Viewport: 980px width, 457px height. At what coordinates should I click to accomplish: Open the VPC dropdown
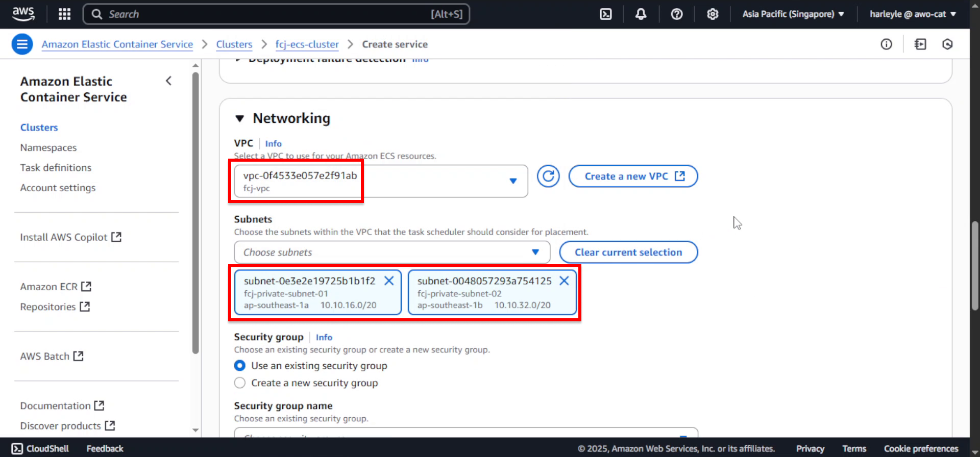pos(381,181)
